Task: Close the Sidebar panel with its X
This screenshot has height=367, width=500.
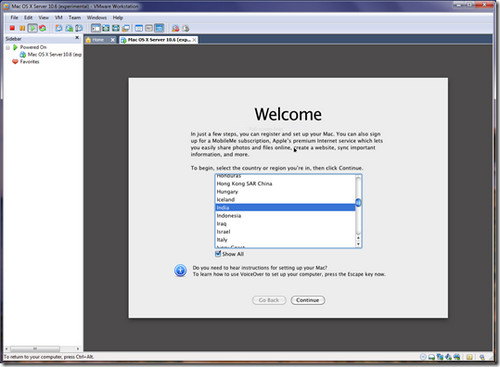Action: pyautogui.click(x=77, y=38)
